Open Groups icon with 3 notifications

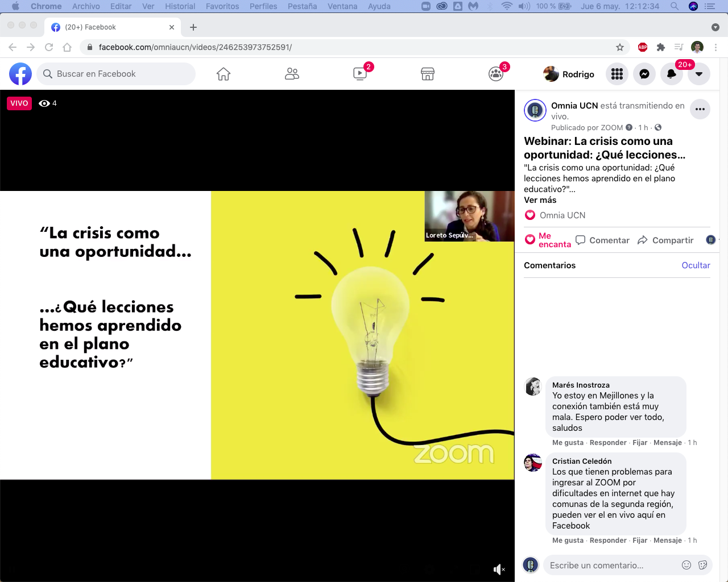[x=496, y=74]
